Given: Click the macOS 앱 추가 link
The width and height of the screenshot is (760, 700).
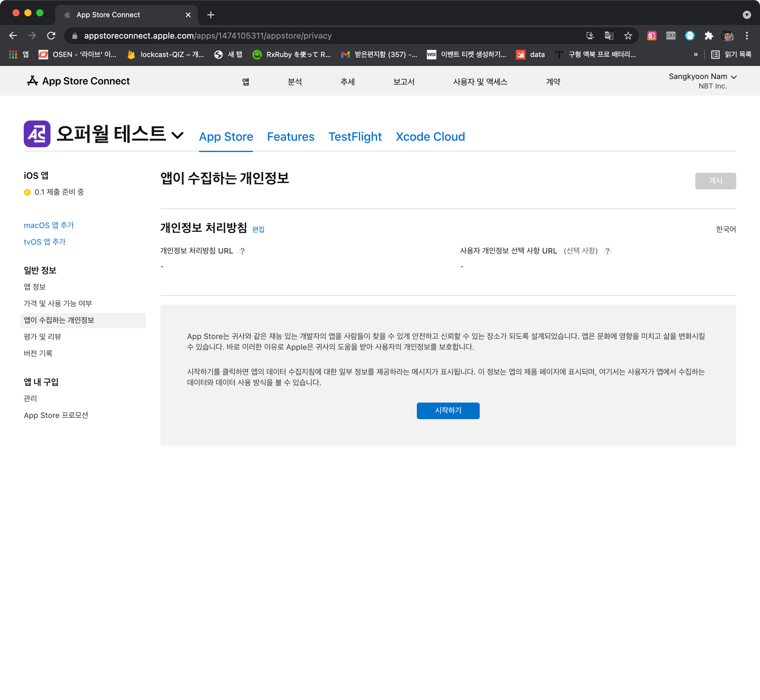Looking at the screenshot, I should pos(49,225).
